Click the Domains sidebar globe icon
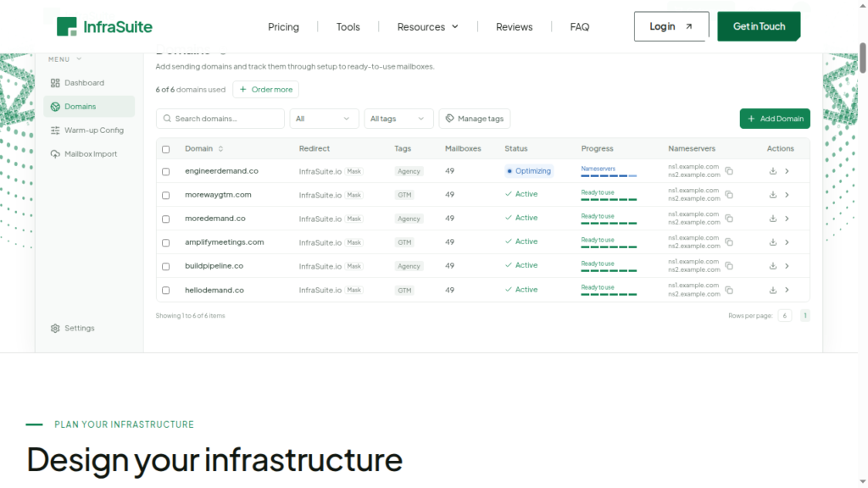Viewport: 868px width, 488px height. point(55,107)
